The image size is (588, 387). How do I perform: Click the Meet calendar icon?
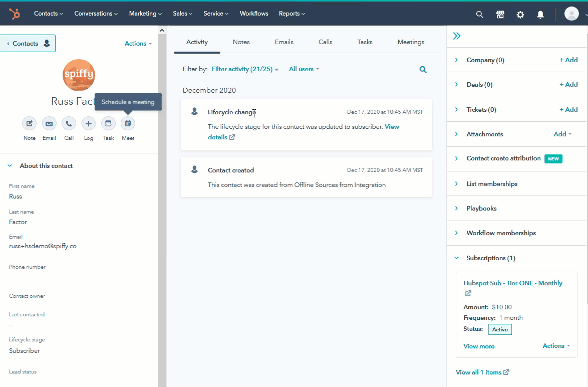128,123
